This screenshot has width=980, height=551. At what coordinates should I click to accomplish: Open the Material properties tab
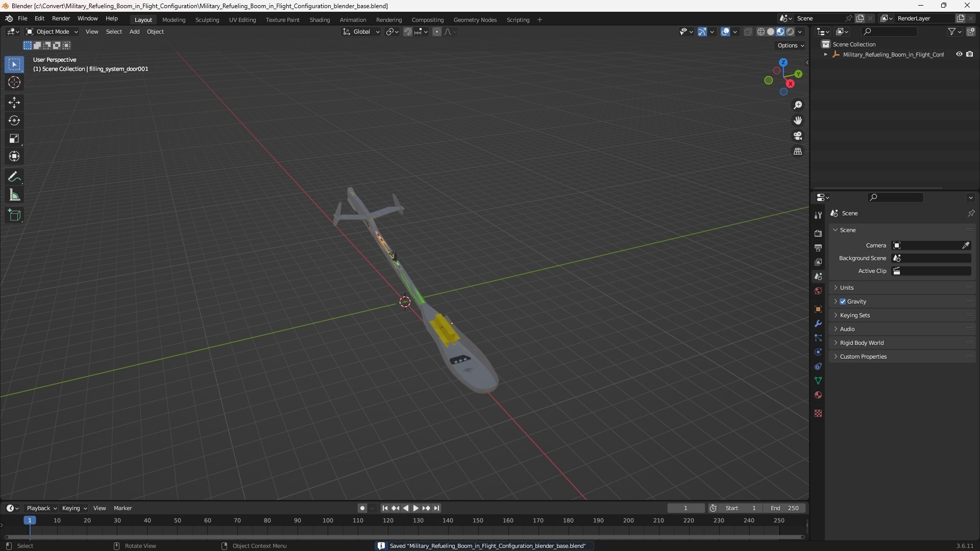(x=818, y=395)
